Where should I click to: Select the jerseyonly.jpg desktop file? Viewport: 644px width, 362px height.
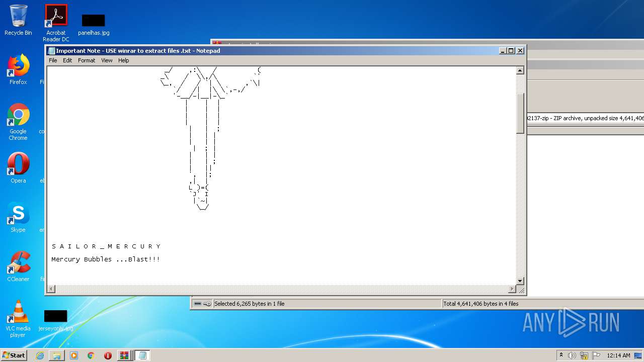pyautogui.click(x=56, y=320)
